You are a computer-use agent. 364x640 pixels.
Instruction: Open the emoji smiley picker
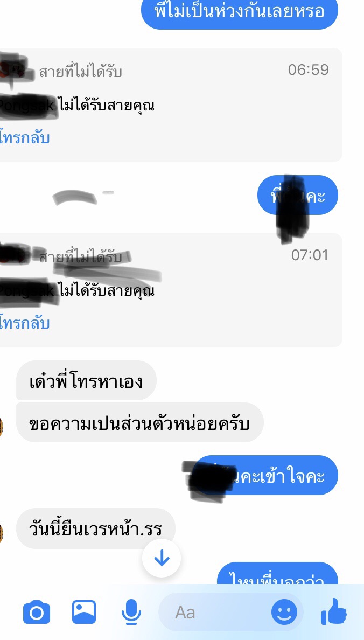[284, 612]
